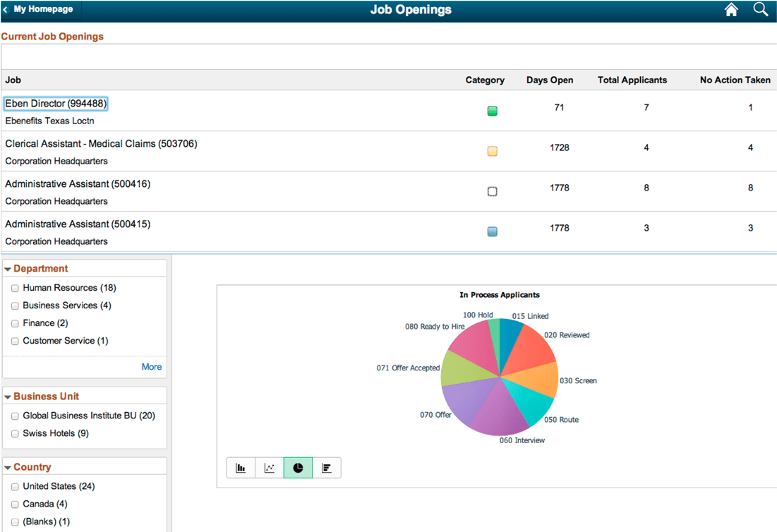The height and width of the screenshot is (532, 777).
Task: Check the Human Resources department filter
Action: [x=15, y=288]
